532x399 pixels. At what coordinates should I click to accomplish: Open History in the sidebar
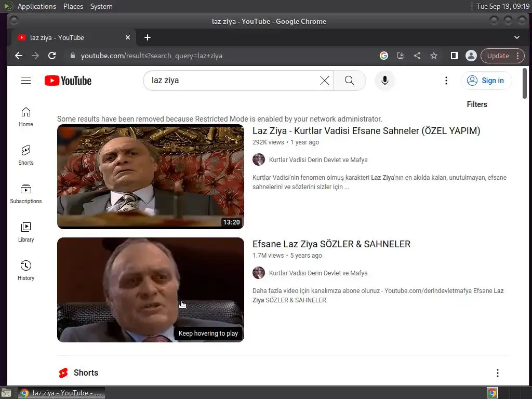26,270
